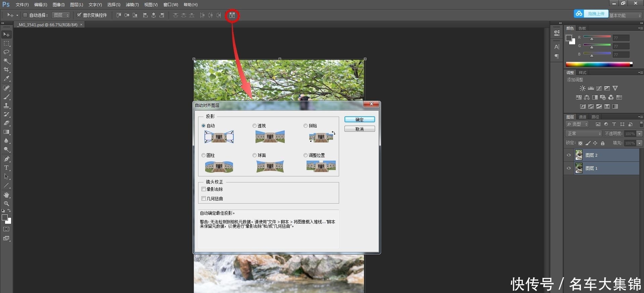Image resolution: width=644 pixels, height=293 pixels.
Task: Open the 基本功能 workspace dropdown
Action: click(x=625, y=15)
